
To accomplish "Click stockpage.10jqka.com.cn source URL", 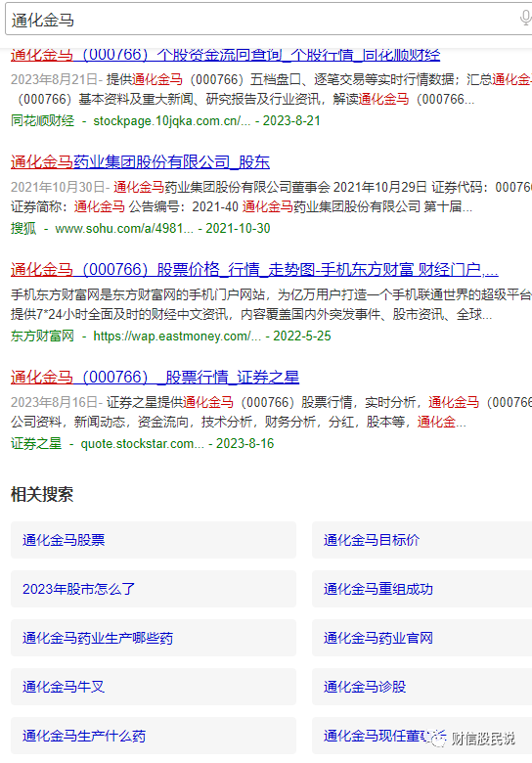I will coord(172,120).
